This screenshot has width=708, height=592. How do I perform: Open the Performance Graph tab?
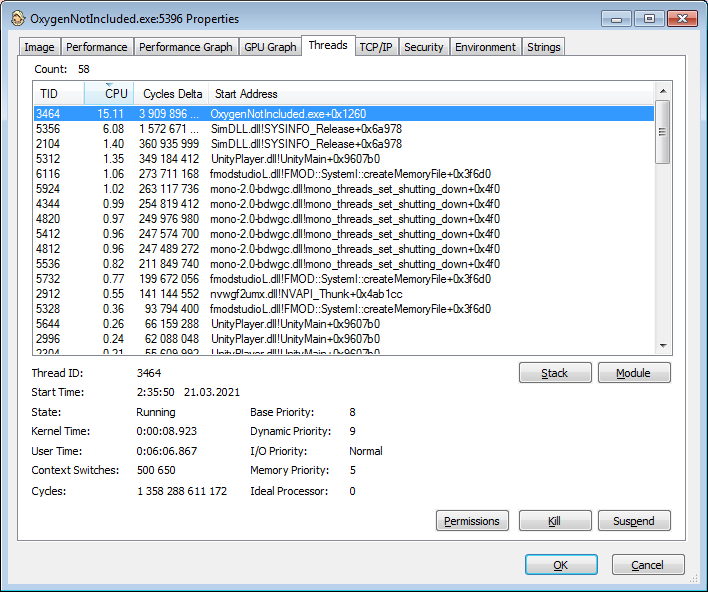186,47
